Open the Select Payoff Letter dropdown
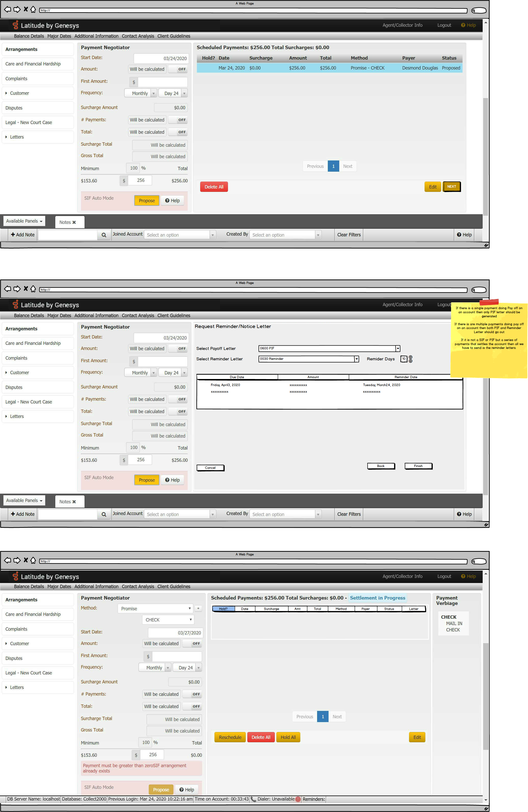The image size is (528, 812). pyautogui.click(x=398, y=348)
